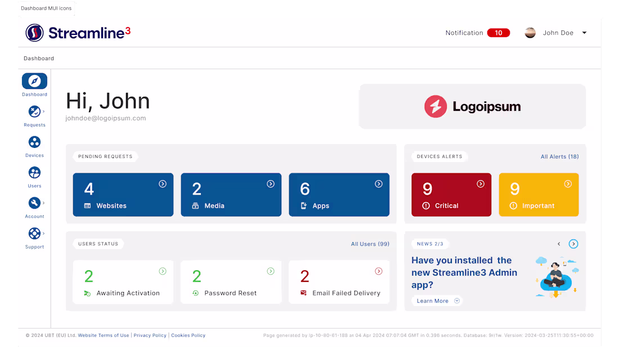Click the John Doe profile avatar
Screen dimensions: 619x364
click(x=530, y=33)
